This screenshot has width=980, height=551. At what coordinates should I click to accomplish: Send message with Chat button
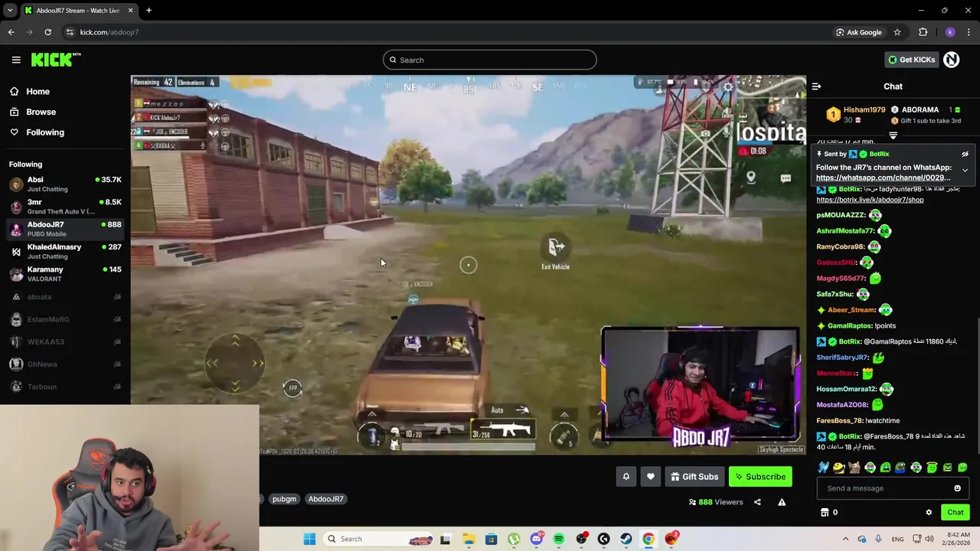955,513
